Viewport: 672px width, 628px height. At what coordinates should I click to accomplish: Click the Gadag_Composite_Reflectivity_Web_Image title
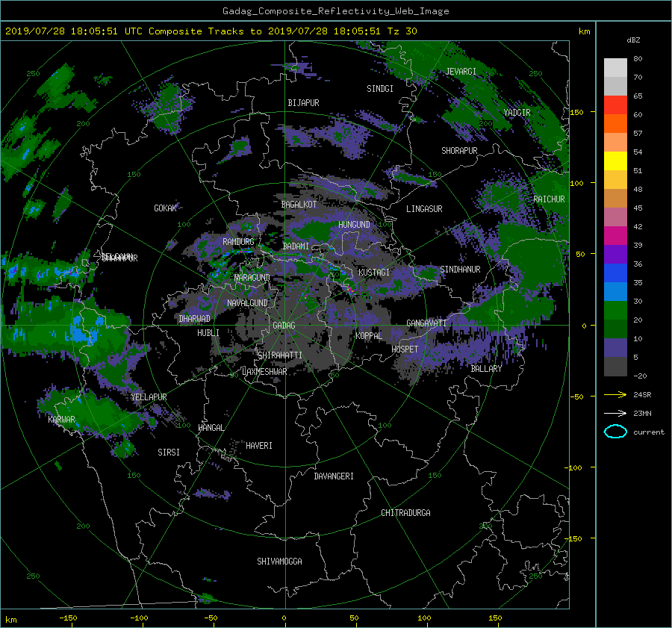[335, 11]
